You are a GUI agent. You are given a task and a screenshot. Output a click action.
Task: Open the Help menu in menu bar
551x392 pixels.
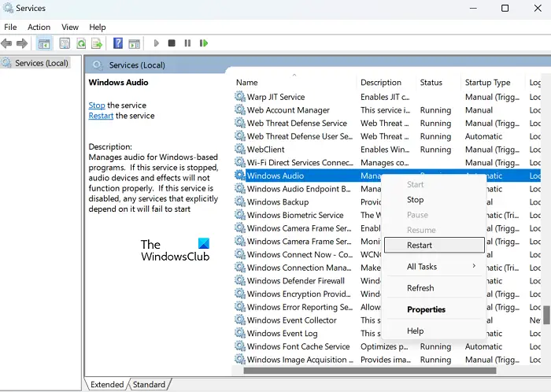(98, 27)
